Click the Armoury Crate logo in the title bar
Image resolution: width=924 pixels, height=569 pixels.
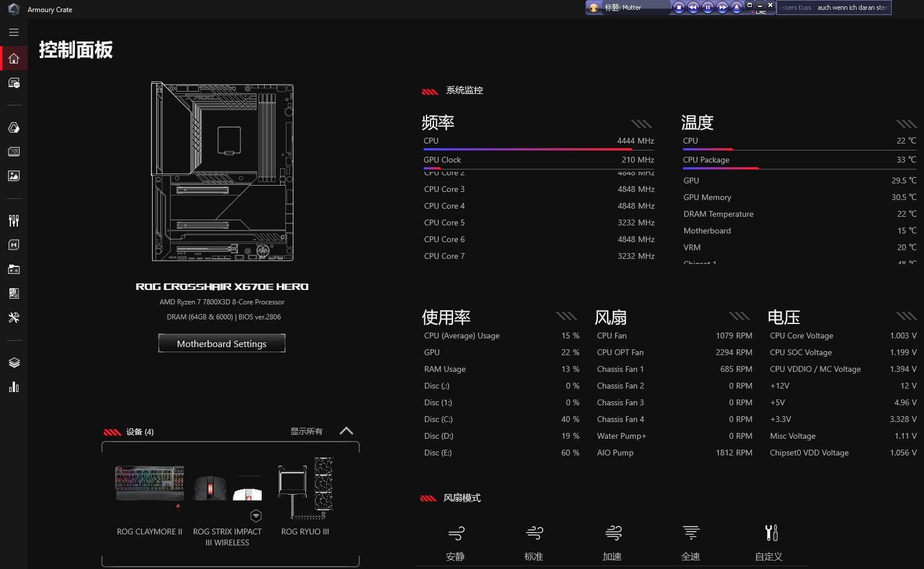(x=14, y=9)
